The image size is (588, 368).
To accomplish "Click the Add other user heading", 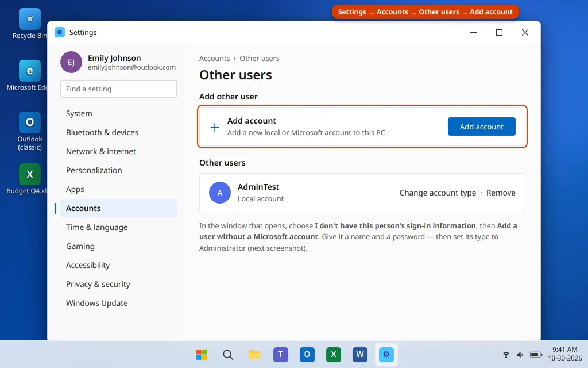I will (229, 97).
